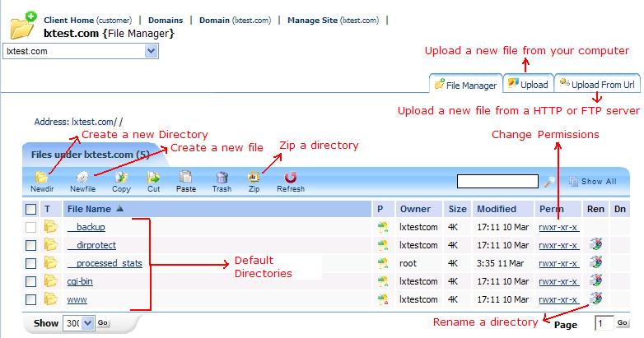Sort by Size column header
Image resolution: width=644 pixels, height=338 pixels.
point(458,209)
